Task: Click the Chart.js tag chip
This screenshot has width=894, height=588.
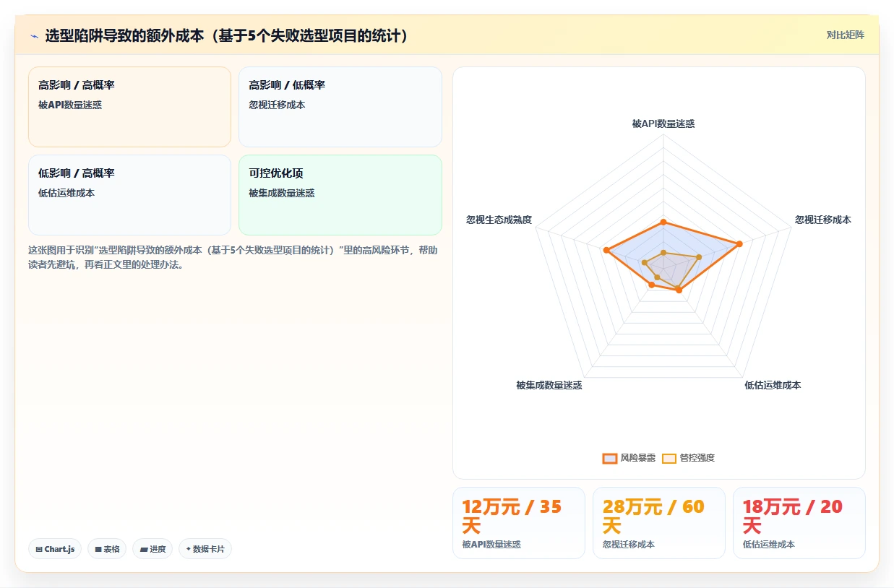Action: tap(56, 549)
